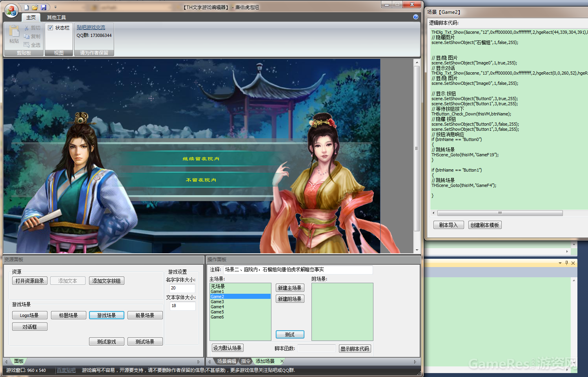Open the 贴吧游戏交流 link
The height and width of the screenshot is (377, 588).
point(91,27)
